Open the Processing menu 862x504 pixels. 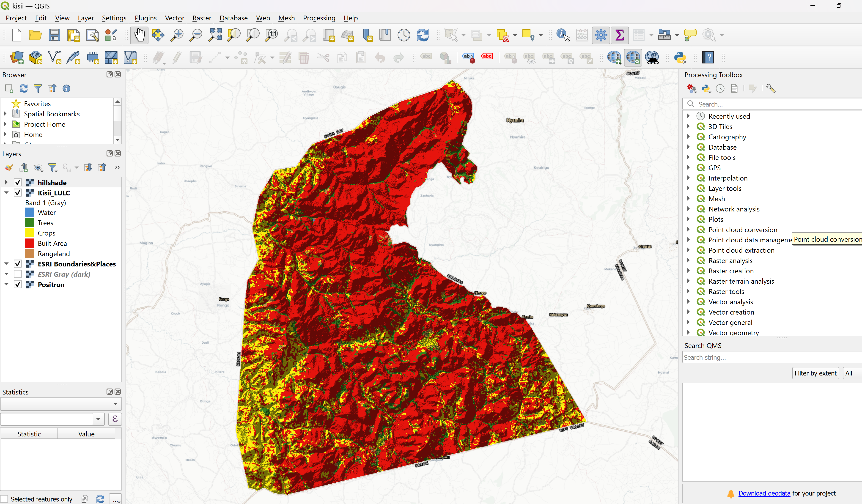(x=319, y=18)
